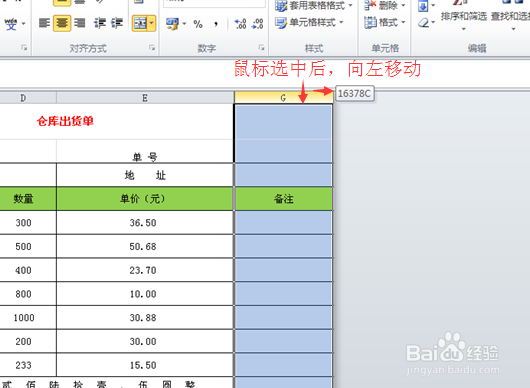Open 删除 cells dropdown

click(x=385, y=5)
